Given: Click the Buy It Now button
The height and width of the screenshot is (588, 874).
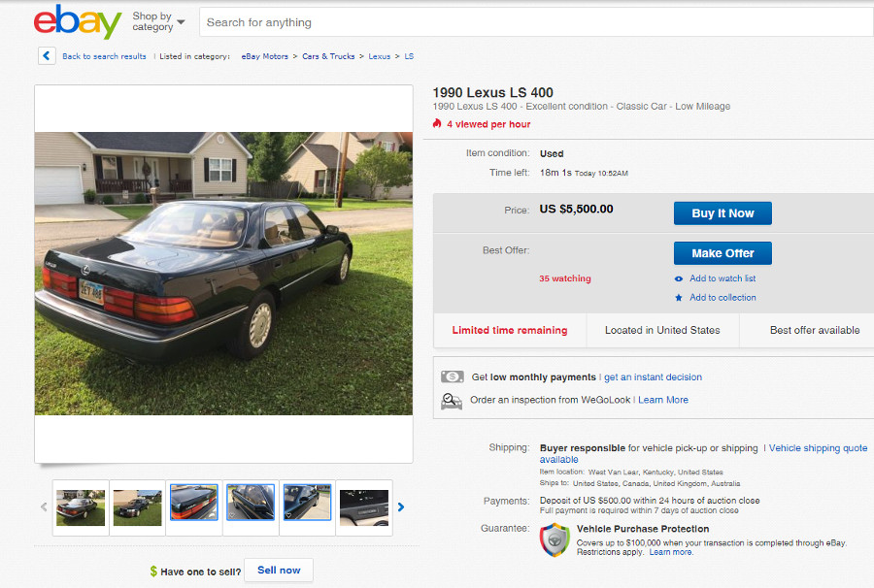Looking at the screenshot, I should coord(723,213).
